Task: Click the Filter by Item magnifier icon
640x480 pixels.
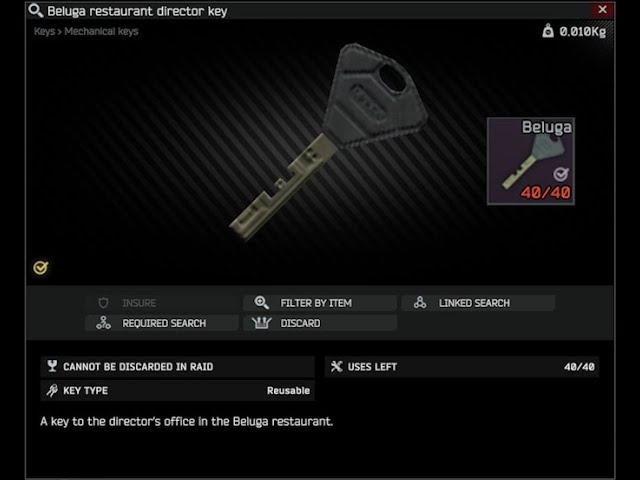Action: coord(261,303)
